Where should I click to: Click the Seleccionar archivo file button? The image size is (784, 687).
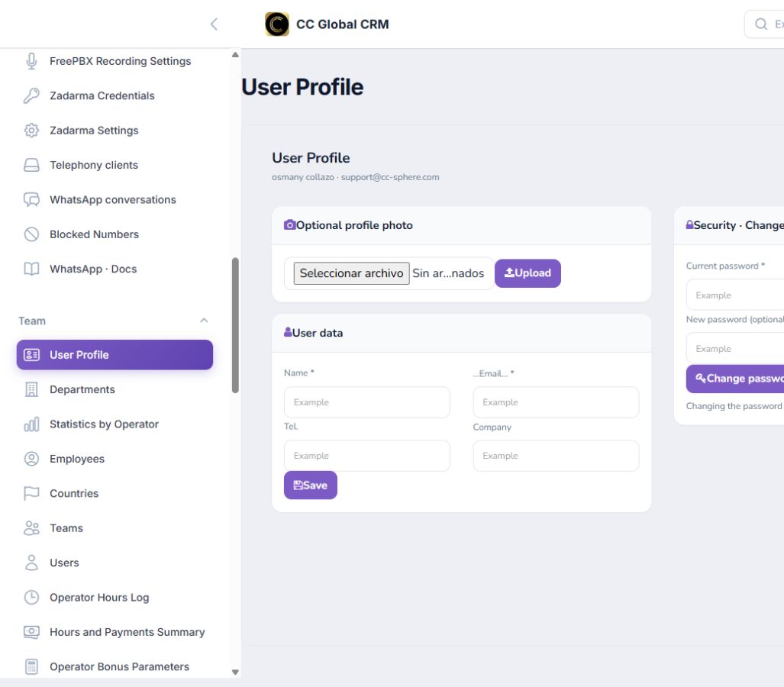pos(351,273)
